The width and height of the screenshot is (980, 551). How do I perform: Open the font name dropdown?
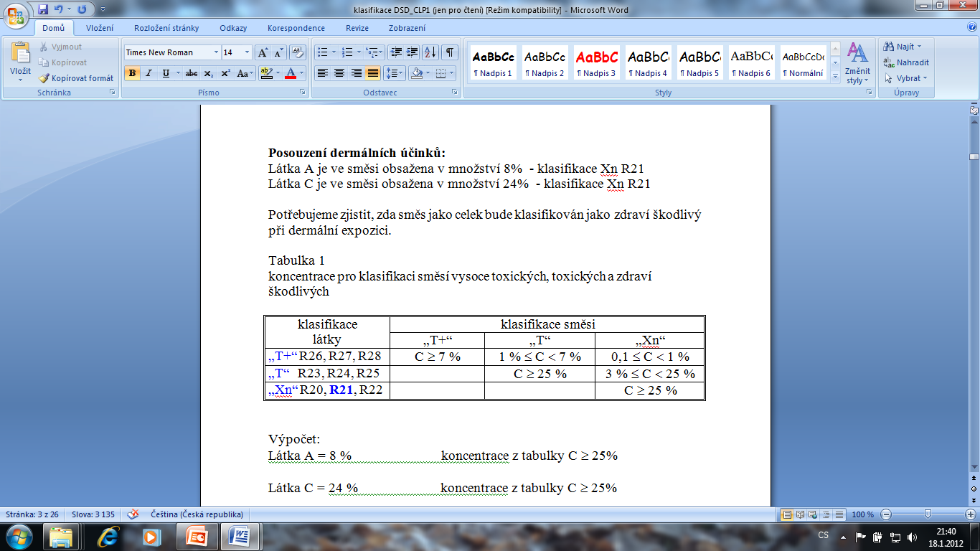pyautogui.click(x=216, y=52)
